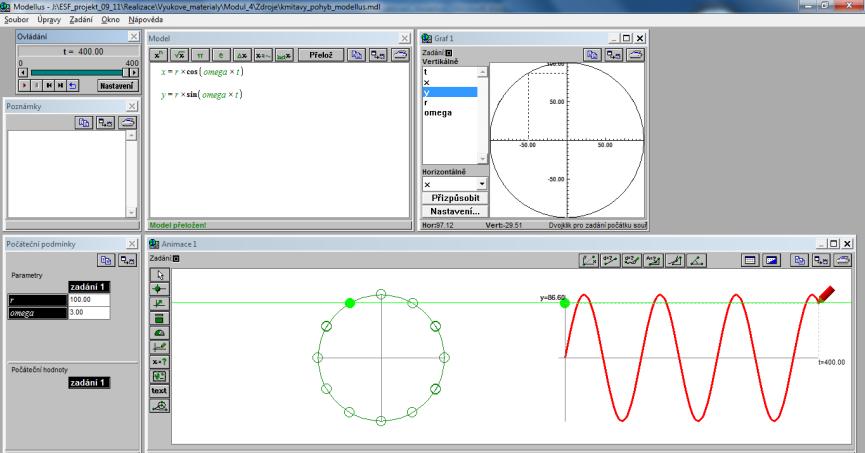Select the particle object tool in Animace

point(159,289)
